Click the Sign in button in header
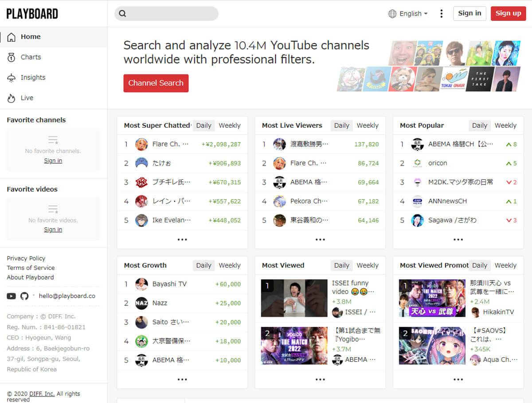The image size is (532, 403). tap(469, 13)
